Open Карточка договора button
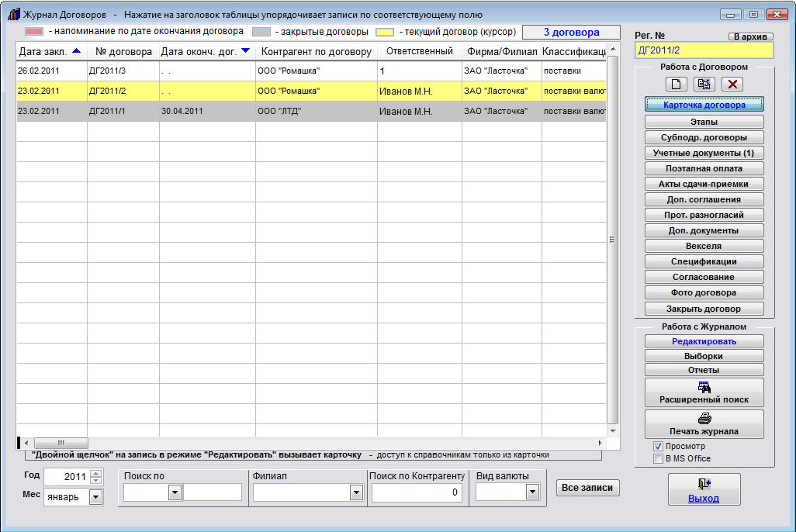This screenshot has height=532, width=796. (x=704, y=105)
